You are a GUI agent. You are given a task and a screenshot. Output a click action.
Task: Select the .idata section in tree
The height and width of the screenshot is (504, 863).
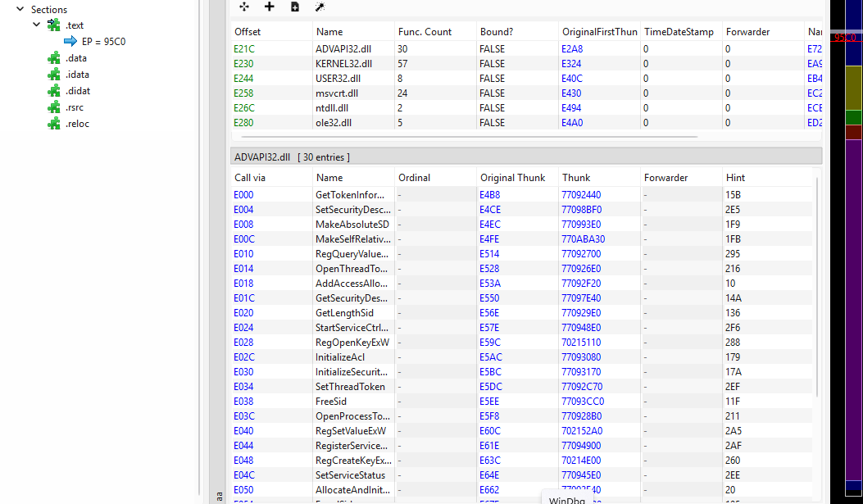coord(77,75)
